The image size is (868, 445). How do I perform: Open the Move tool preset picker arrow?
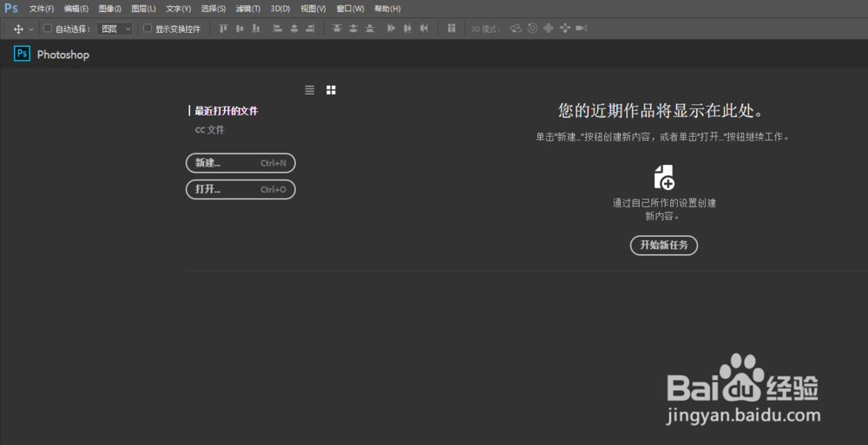pyautogui.click(x=31, y=29)
